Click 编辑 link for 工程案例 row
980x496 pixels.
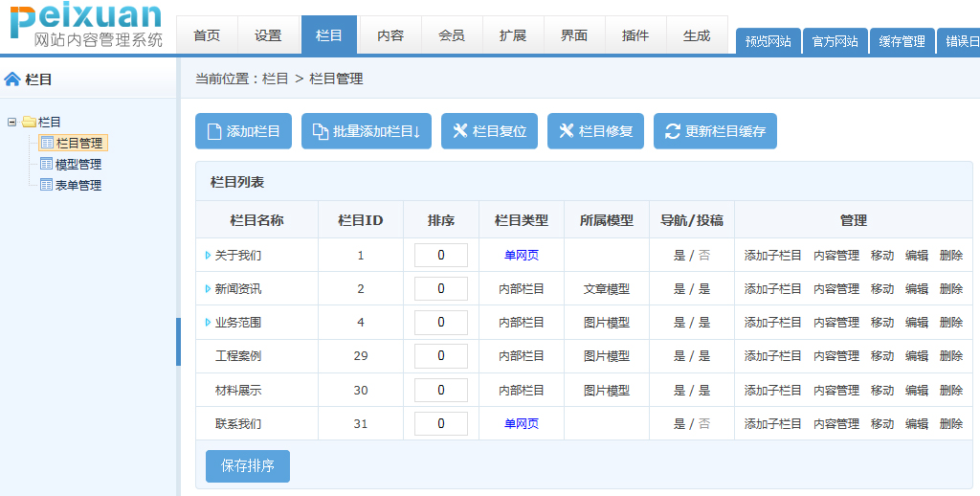(x=917, y=356)
